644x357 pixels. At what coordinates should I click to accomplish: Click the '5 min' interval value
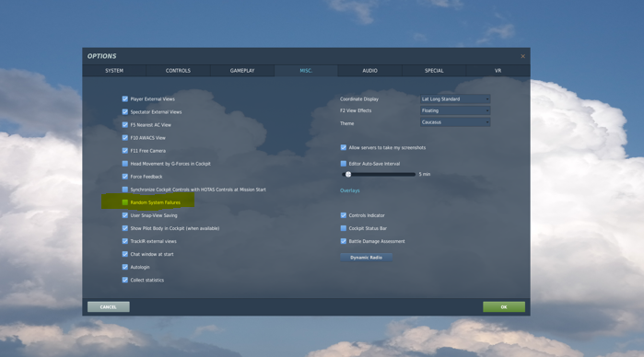pos(425,175)
